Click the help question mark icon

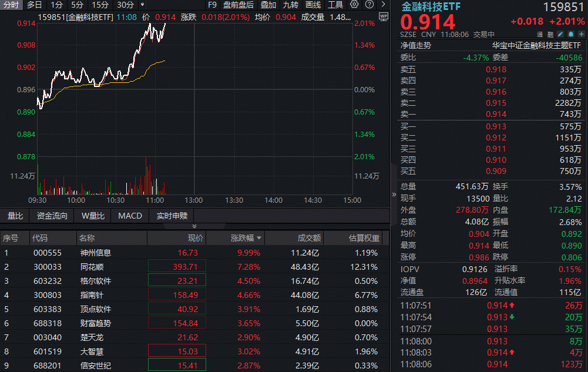369,5
